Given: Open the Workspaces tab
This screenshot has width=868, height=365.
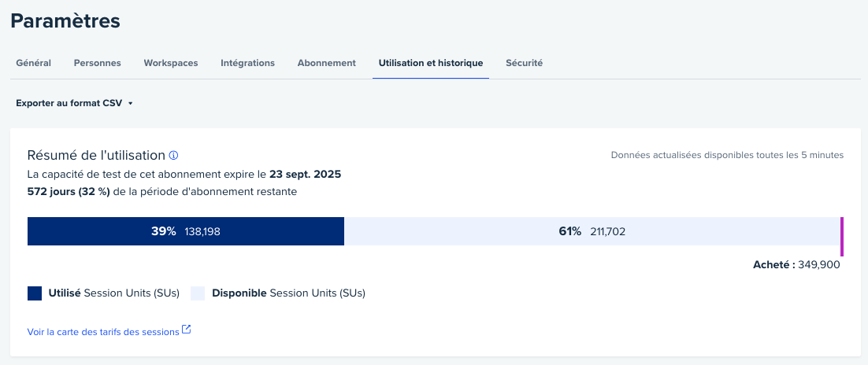Looking at the screenshot, I should 170,63.
